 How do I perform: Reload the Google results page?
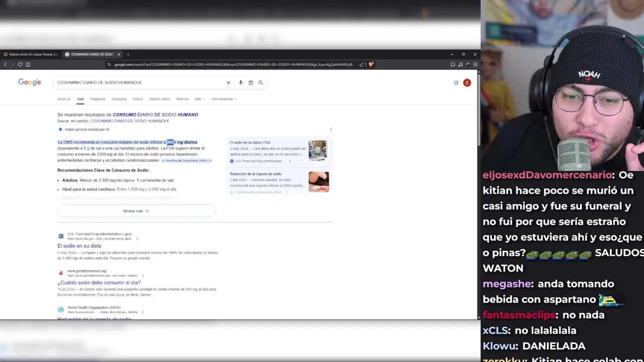(x=20, y=64)
